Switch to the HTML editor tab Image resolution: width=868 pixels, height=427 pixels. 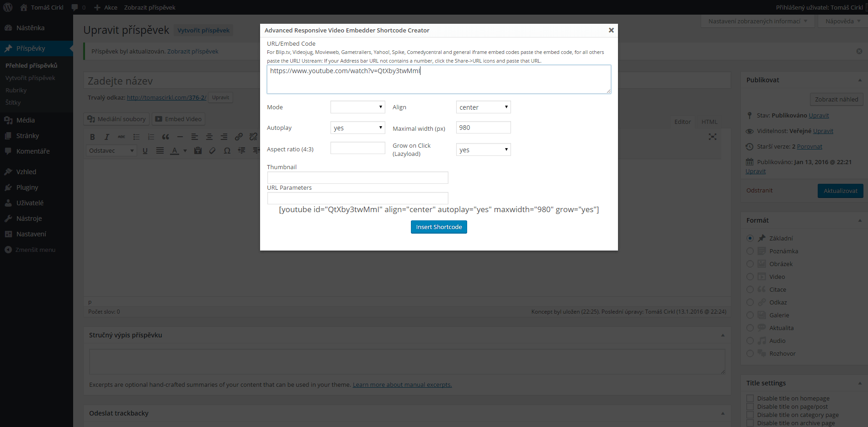709,122
